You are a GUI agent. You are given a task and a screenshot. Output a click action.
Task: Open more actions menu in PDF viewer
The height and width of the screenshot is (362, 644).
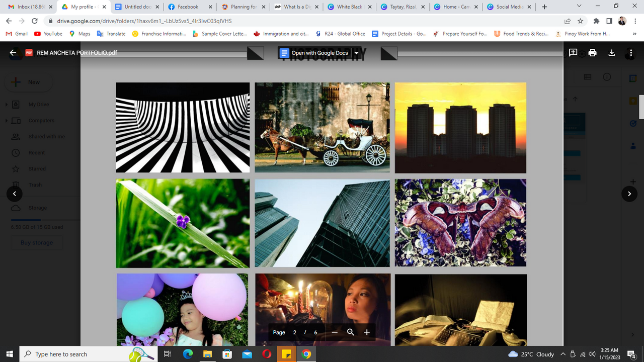(x=631, y=53)
